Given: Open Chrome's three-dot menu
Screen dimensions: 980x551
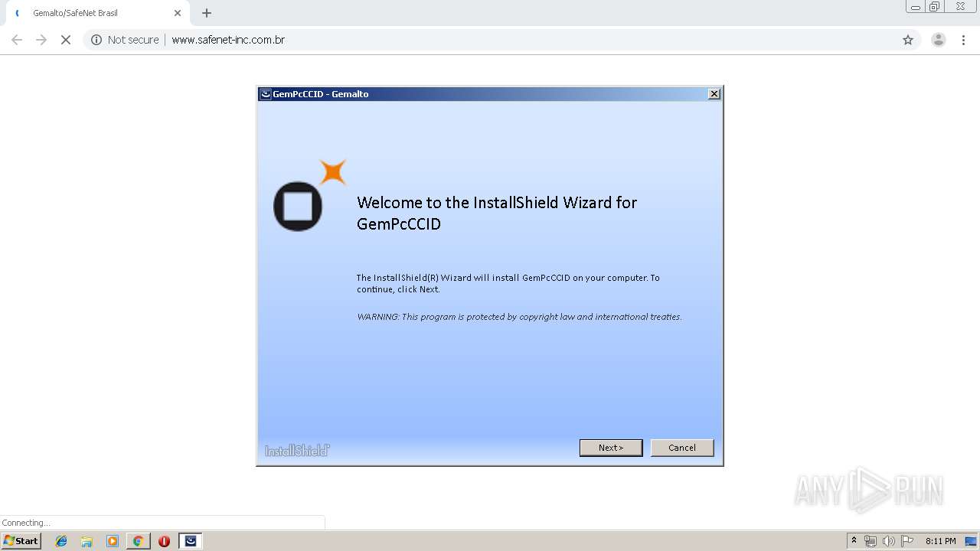Looking at the screenshot, I should point(963,40).
